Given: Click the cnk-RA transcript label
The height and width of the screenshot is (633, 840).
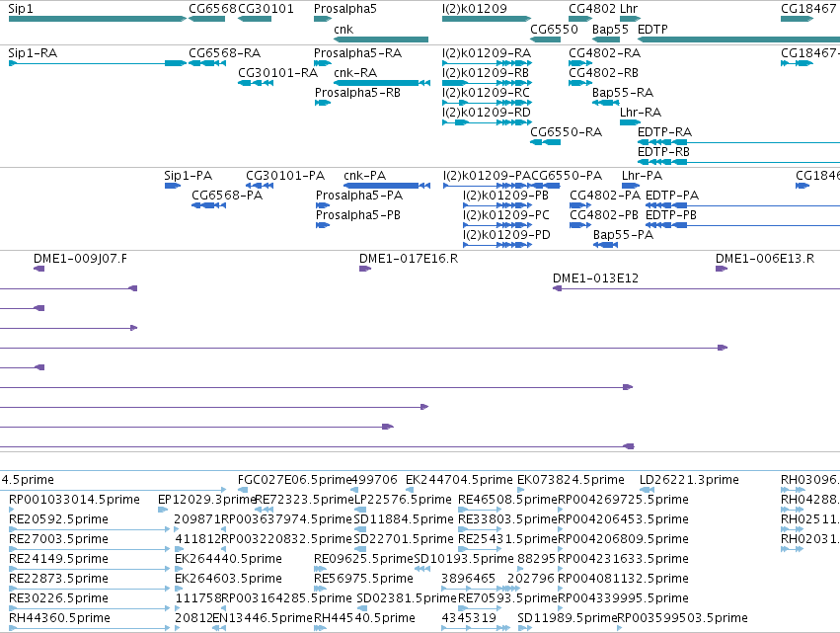Looking at the screenshot, I should click(355, 73).
